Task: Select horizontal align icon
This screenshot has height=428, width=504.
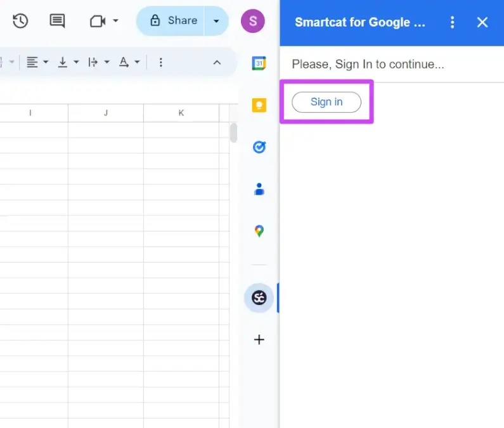Action: [x=32, y=62]
